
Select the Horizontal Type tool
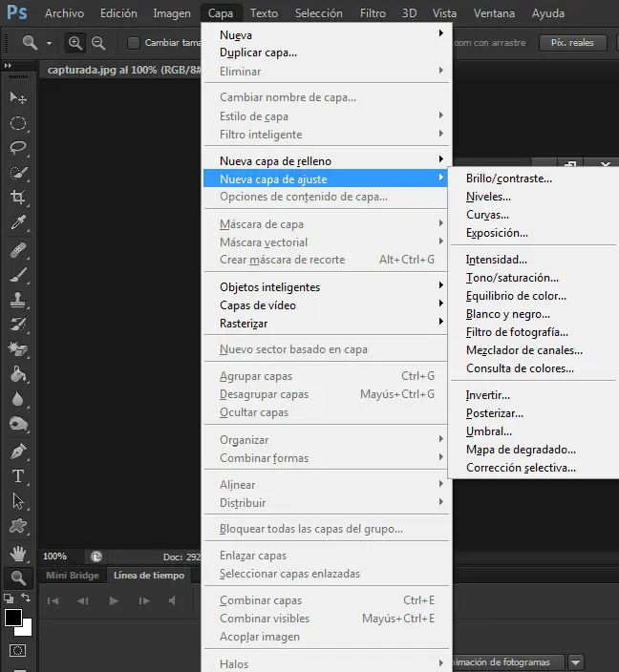tap(18, 476)
